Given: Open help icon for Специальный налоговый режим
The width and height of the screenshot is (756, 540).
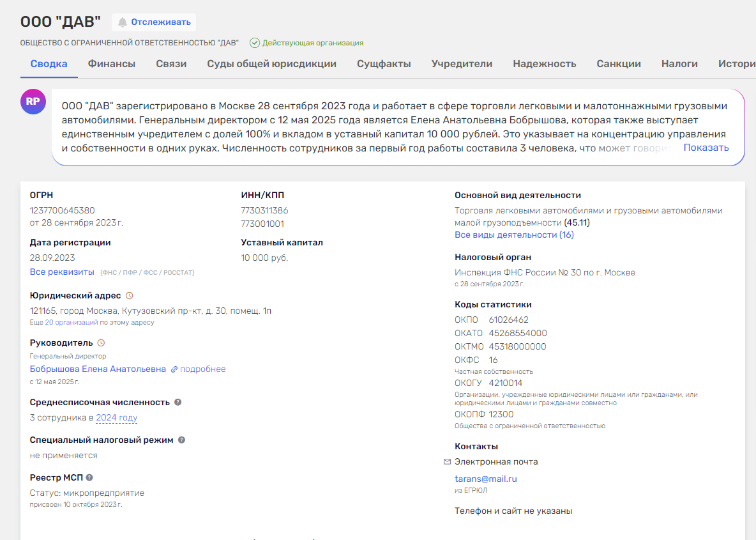Looking at the screenshot, I should tap(181, 440).
